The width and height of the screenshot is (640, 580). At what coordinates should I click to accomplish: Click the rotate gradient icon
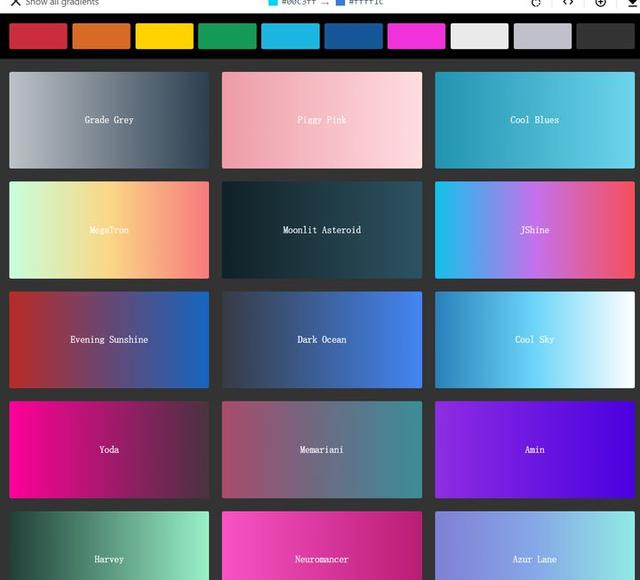point(536,3)
